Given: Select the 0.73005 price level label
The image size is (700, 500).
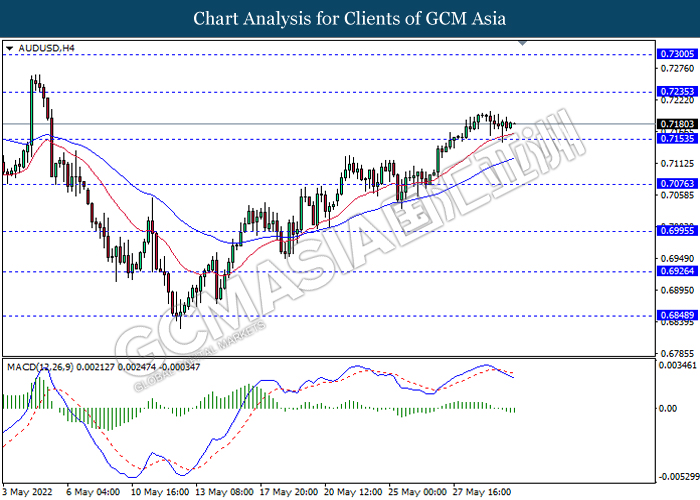Looking at the screenshot, I should (x=677, y=54).
